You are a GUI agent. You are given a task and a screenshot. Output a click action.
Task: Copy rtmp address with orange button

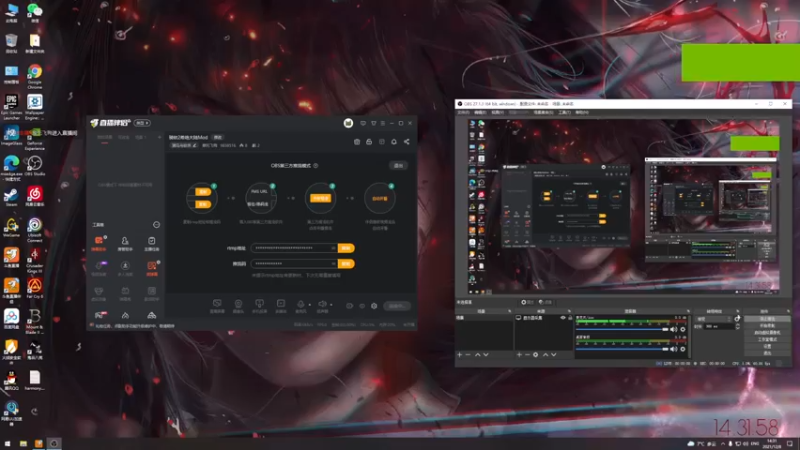pyautogui.click(x=346, y=248)
